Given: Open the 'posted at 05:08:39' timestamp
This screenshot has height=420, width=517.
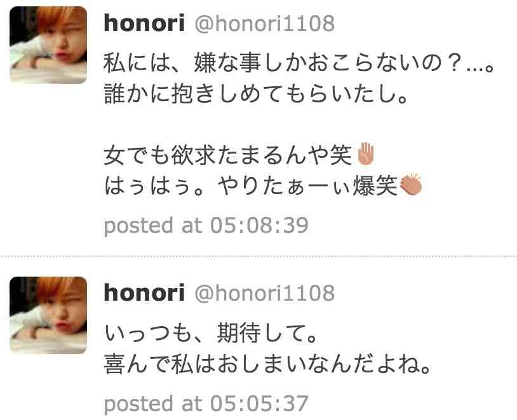Looking at the screenshot, I should [x=206, y=226].
